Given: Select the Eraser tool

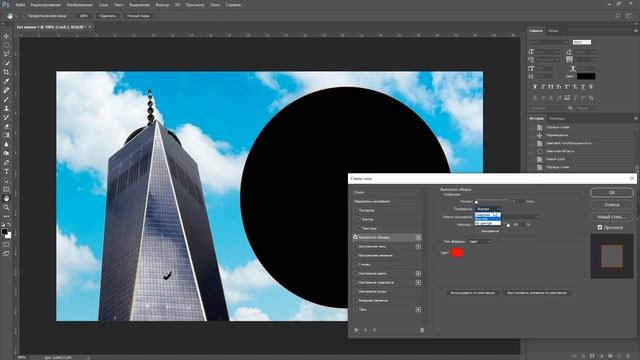Looking at the screenshot, I should point(6,126).
